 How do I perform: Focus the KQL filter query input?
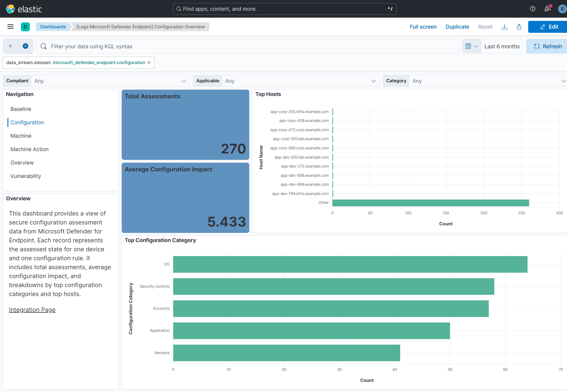coord(247,46)
